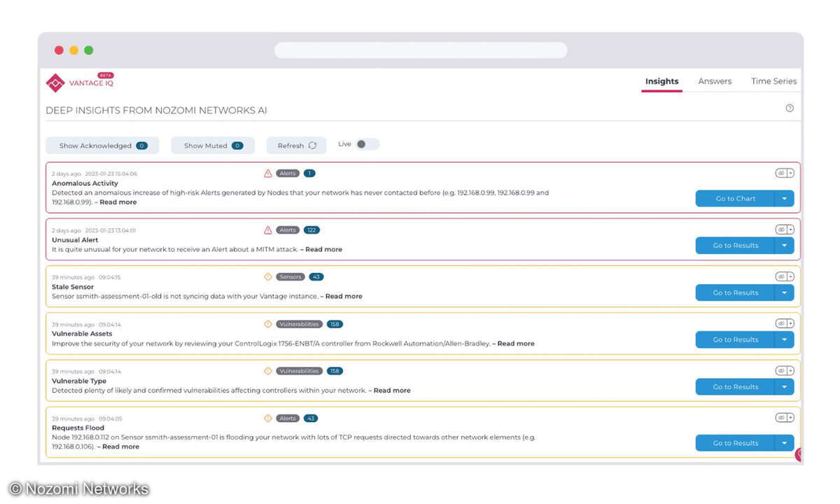The image size is (840, 504).
Task: Open Read more link in Vulnerable Type
Action: (x=392, y=391)
